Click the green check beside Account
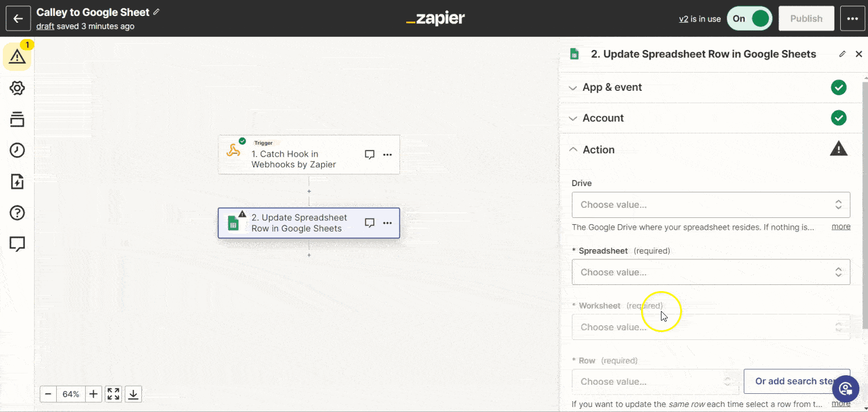This screenshot has height=412, width=868. click(838, 118)
